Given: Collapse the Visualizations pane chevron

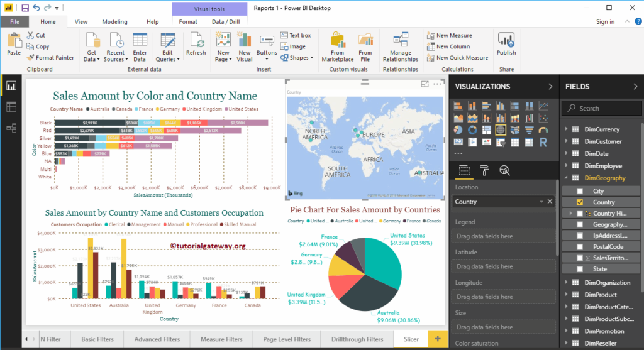Looking at the screenshot, I should point(550,87).
